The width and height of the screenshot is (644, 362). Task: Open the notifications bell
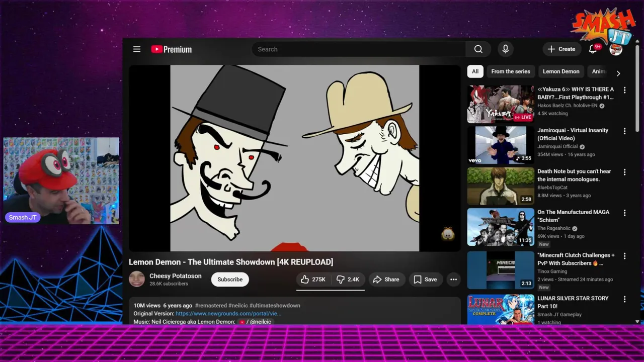pos(593,49)
